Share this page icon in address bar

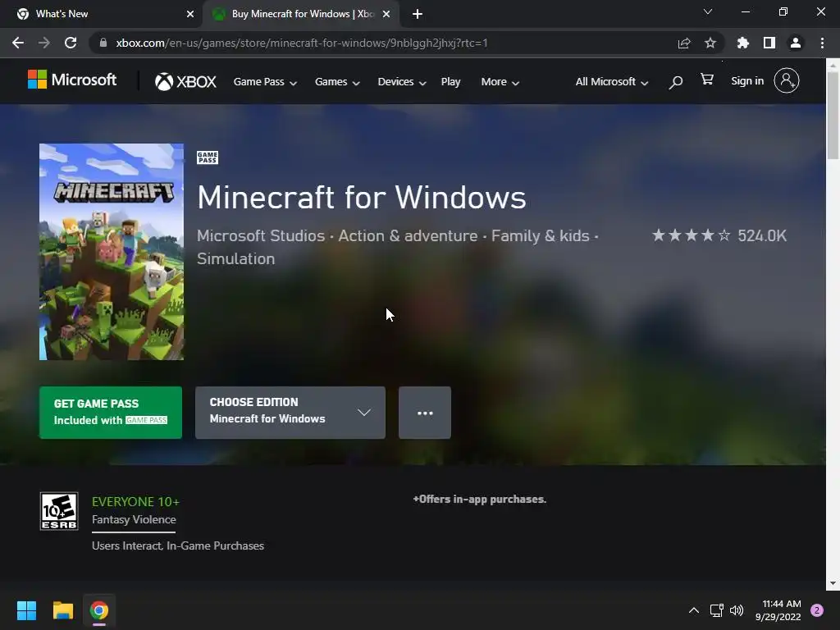click(x=684, y=43)
